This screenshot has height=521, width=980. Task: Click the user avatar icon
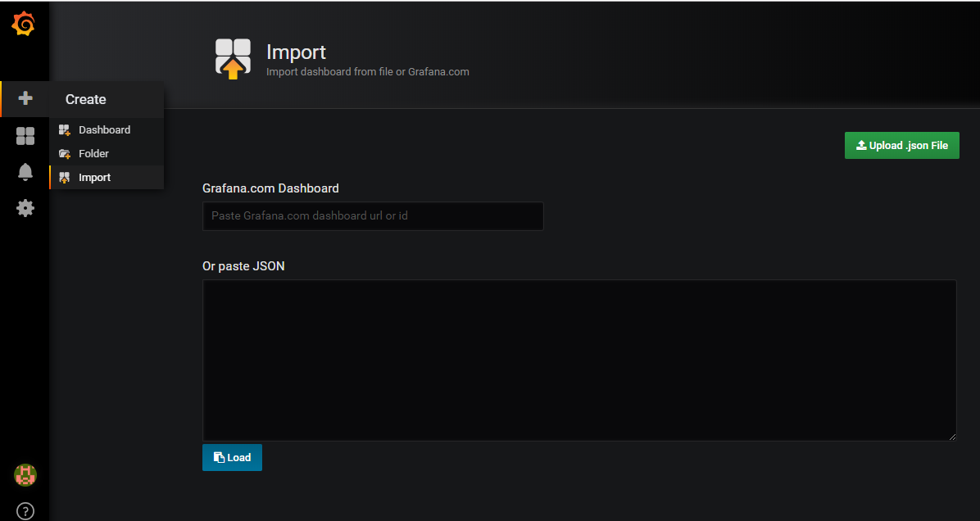(25, 475)
